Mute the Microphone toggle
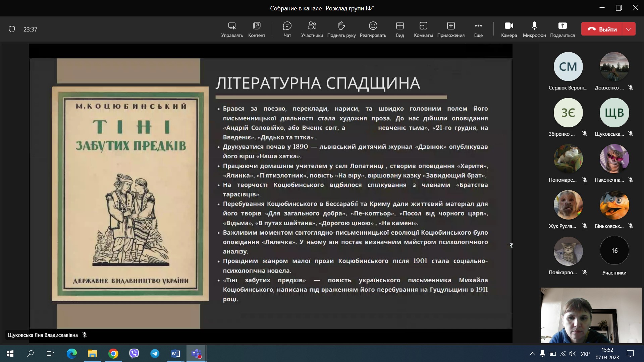This screenshot has height=362, width=644. click(x=534, y=29)
